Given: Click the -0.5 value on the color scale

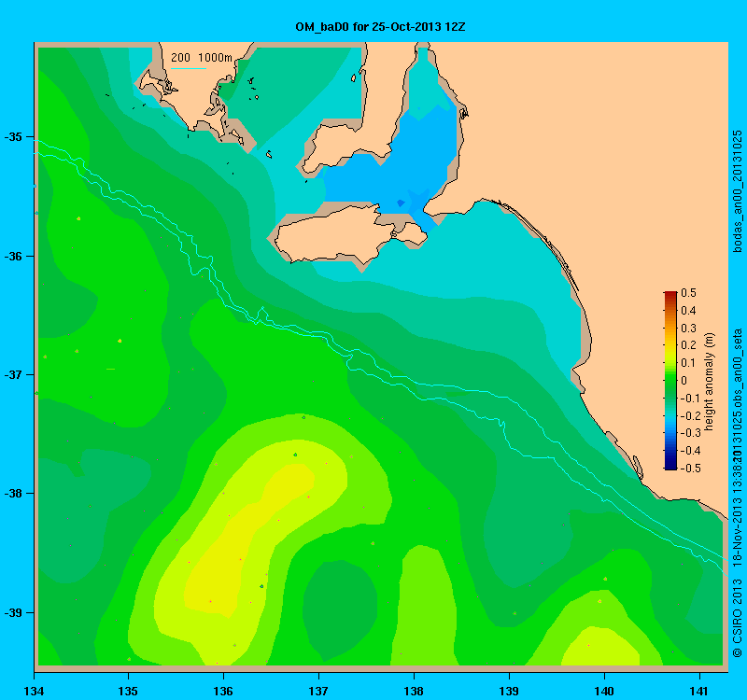Looking at the screenshot, I should (x=689, y=469).
